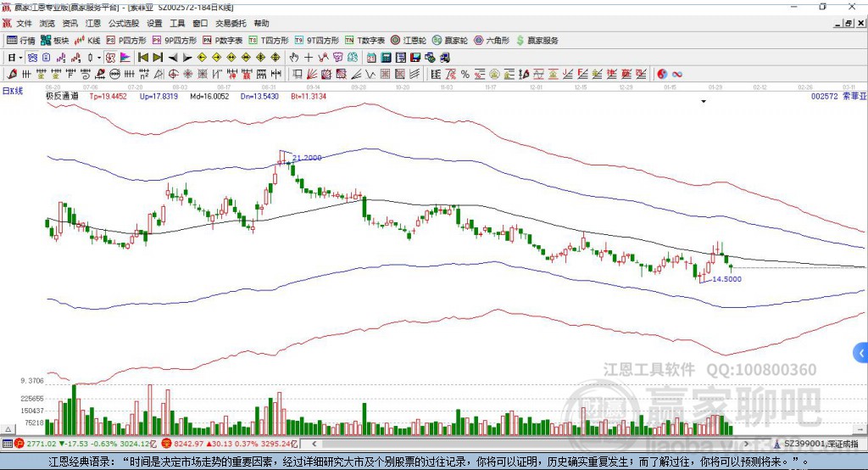Open the 帮助 menu
This screenshot has height=470, width=868.
[261, 23]
